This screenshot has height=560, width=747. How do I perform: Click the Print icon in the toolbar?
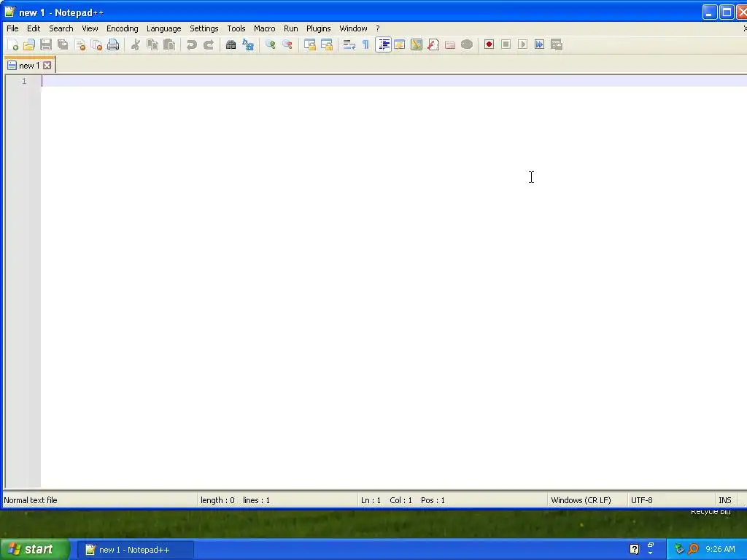coord(113,44)
